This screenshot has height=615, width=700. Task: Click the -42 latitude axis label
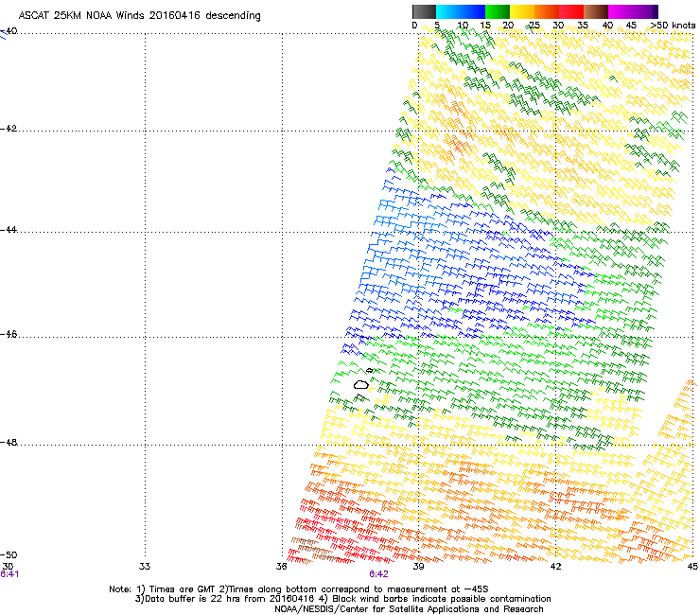(9, 128)
